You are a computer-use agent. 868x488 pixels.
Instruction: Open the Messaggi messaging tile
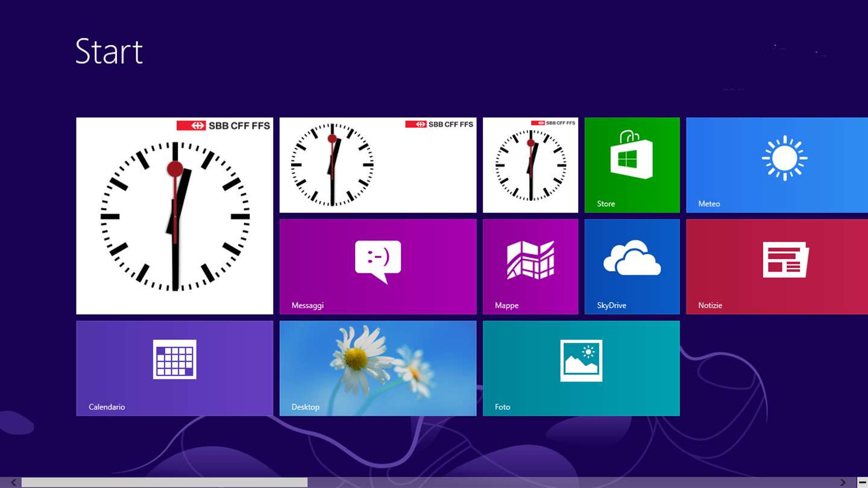(x=378, y=267)
